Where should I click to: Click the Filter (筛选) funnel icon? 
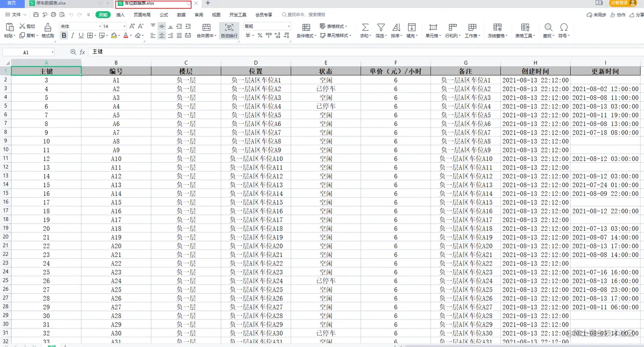[381, 27]
